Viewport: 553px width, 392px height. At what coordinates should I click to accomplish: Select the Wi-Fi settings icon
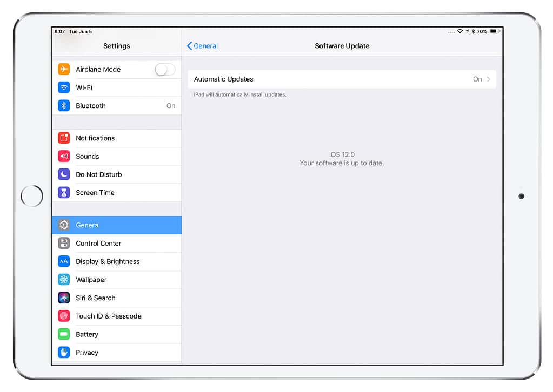(x=64, y=87)
